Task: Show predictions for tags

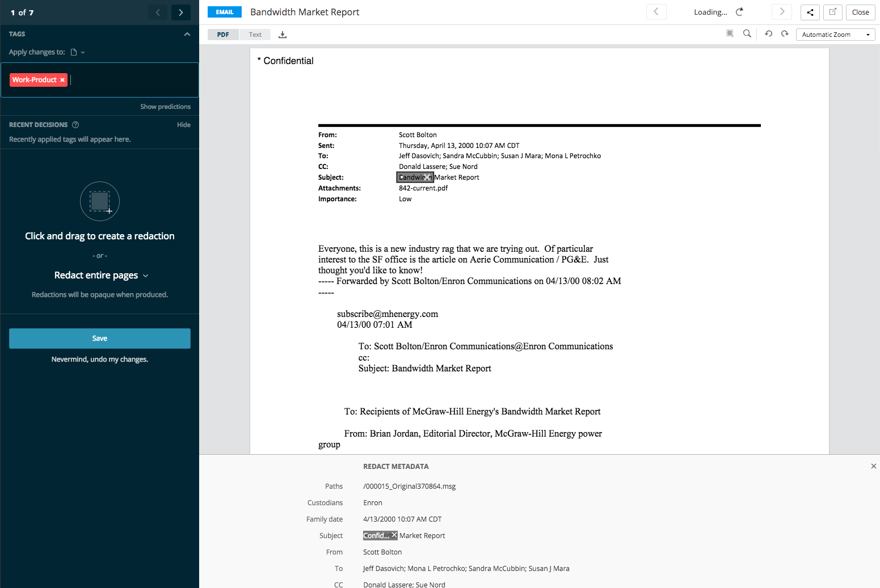Action: tap(166, 107)
